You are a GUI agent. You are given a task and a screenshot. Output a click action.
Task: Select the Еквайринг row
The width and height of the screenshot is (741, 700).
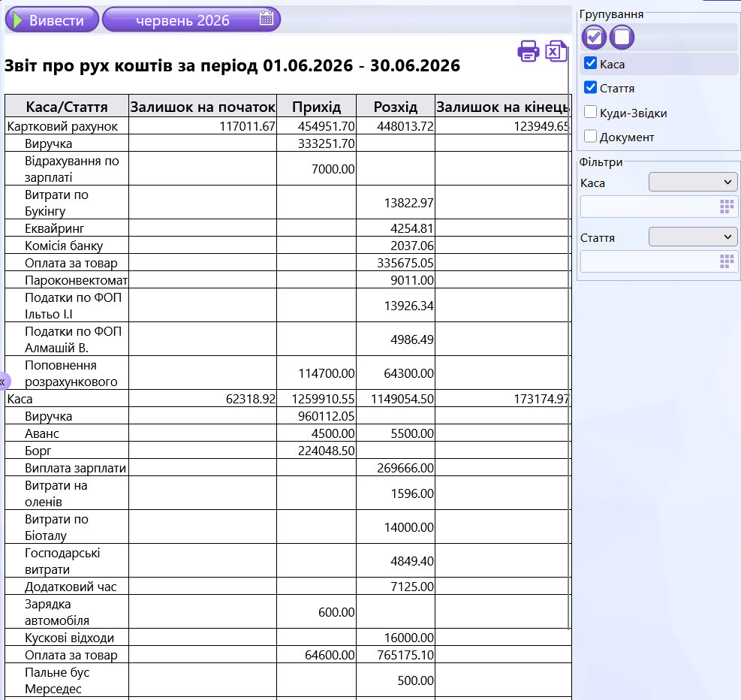(x=288, y=228)
